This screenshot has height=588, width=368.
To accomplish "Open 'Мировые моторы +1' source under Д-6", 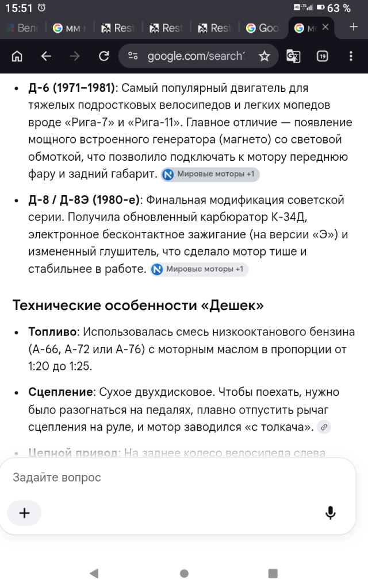I will point(210,175).
